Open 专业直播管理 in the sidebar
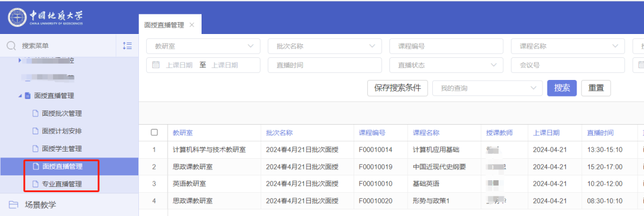The width and height of the screenshot is (644, 216). pyautogui.click(x=62, y=184)
